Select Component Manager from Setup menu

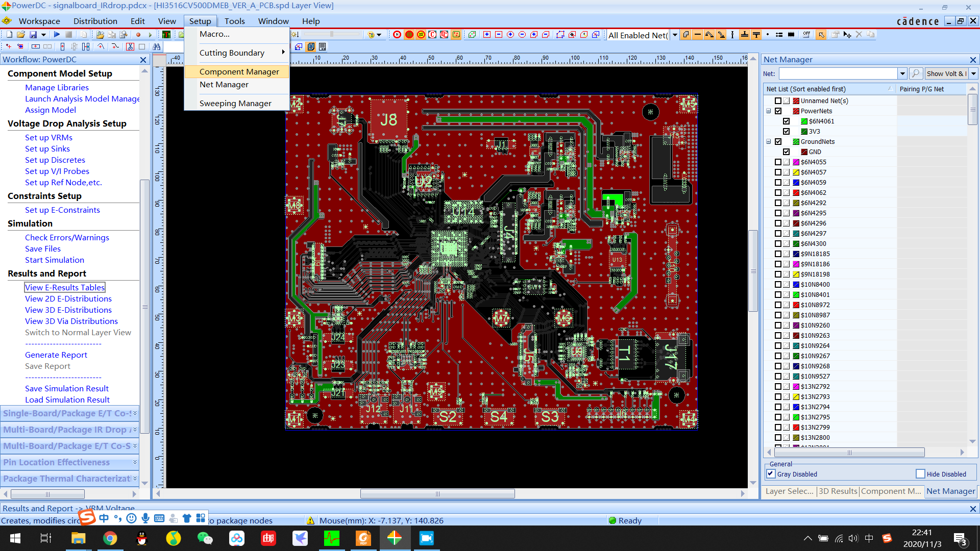point(237,71)
